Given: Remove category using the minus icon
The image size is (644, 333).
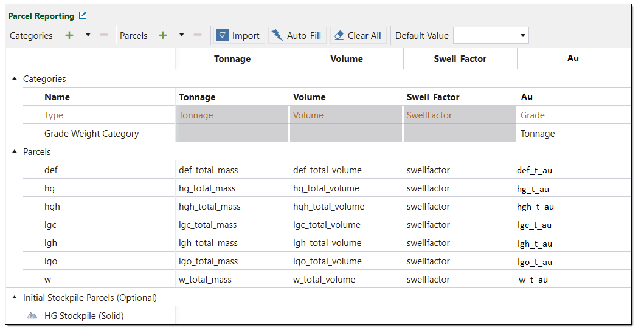Looking at the screenshot, I should [x=103, y=36].
